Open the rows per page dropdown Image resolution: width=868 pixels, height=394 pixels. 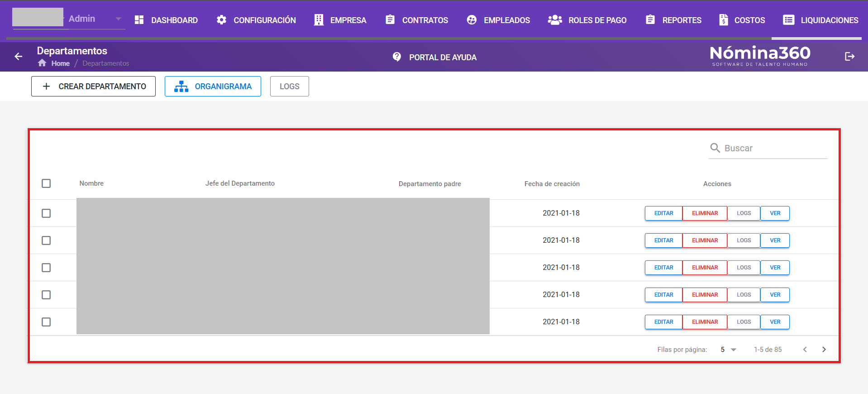tap(729, 350)
